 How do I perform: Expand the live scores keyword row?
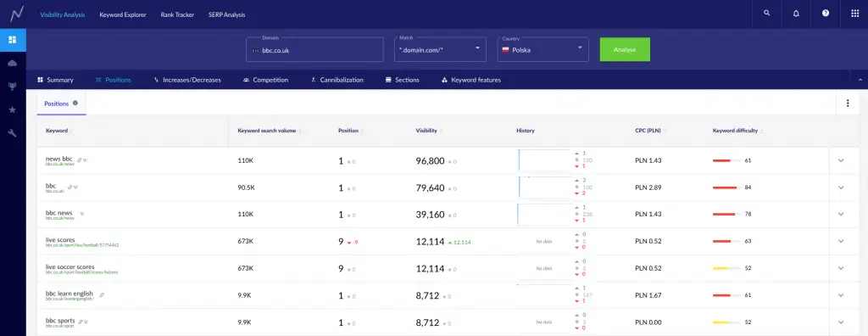point(841,241)
